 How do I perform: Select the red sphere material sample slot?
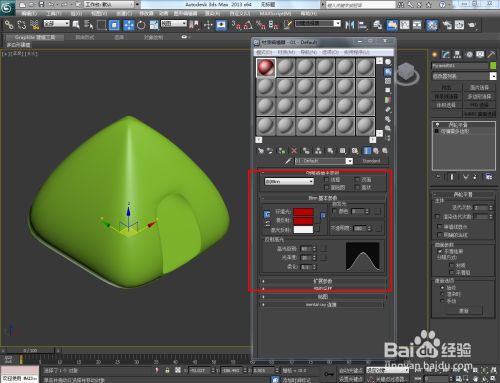click(x=266, y=68)
